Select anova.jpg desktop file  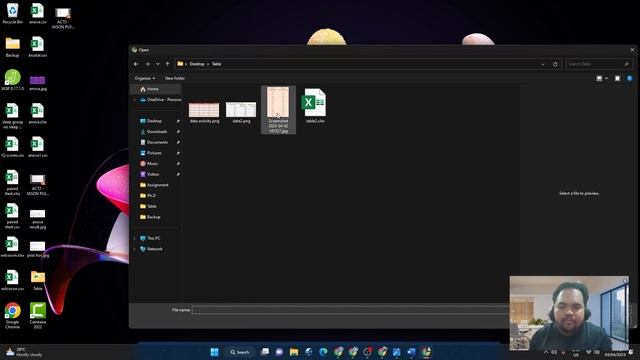(x=38, y=82)
